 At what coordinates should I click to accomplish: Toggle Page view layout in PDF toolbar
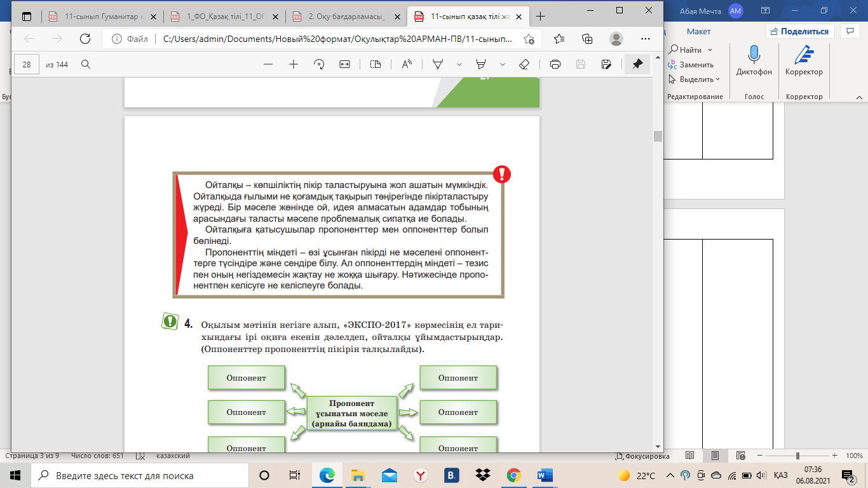point(376,64)
